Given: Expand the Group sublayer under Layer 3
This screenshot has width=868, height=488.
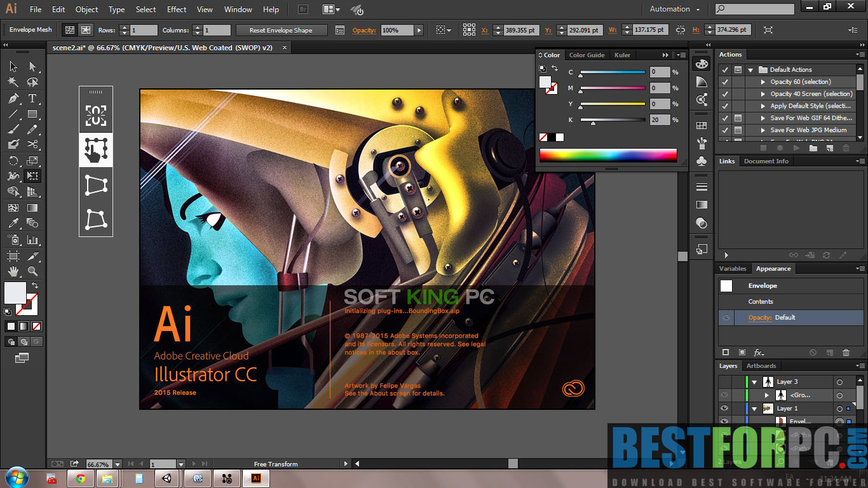Looking at the screenshot, I should pyautogui.click(x=767, y=395).
